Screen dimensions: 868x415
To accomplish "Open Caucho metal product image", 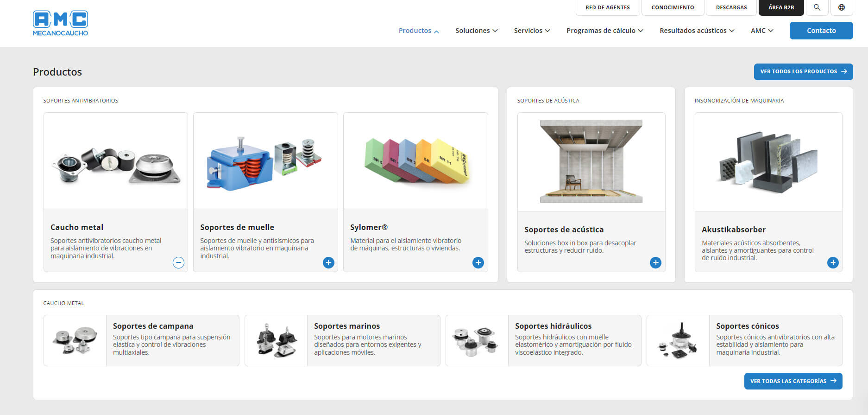I will pos(116,161).
